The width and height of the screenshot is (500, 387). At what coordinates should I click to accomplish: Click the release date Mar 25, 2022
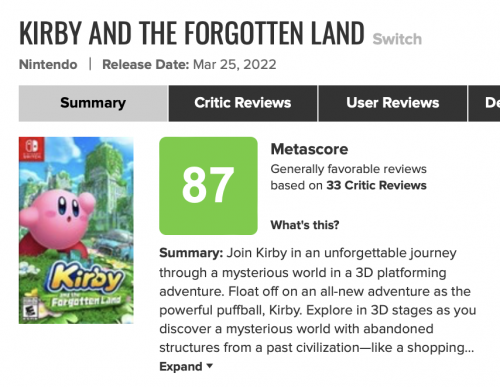[x=235, y=64]
